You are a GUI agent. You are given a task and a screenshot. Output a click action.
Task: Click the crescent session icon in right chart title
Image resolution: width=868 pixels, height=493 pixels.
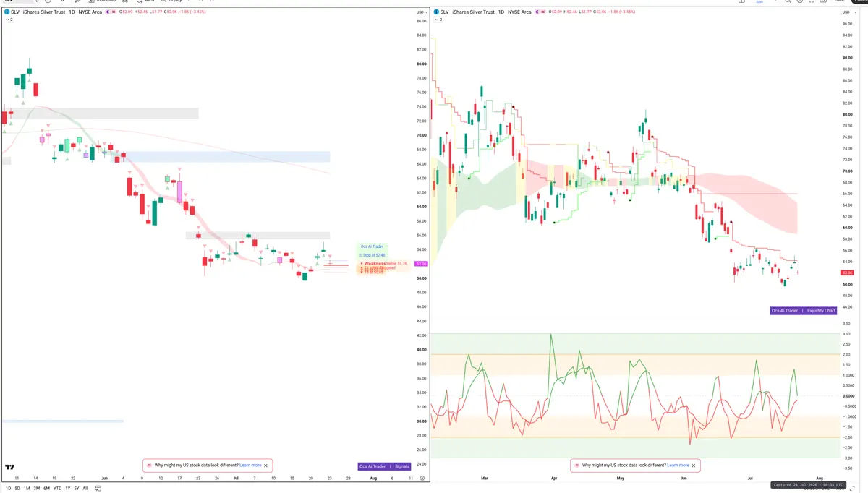537,12
